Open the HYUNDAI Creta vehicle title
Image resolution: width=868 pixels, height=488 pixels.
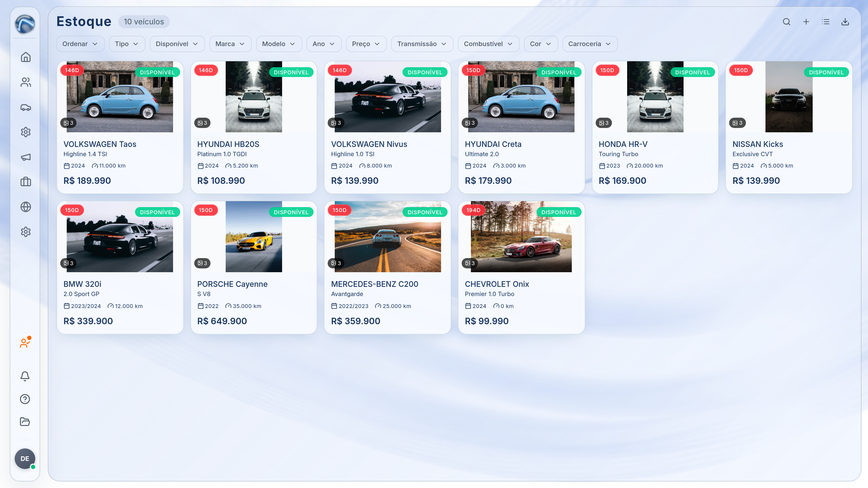pos(493,144)
